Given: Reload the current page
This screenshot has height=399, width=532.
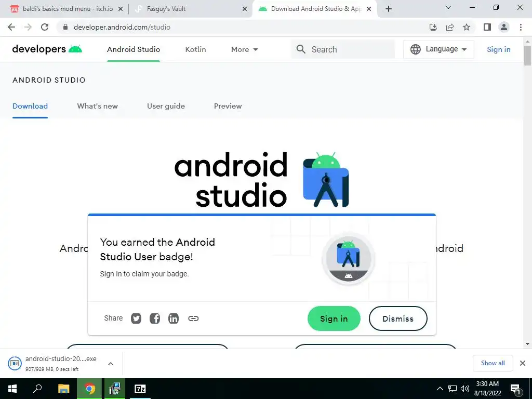Looking at the screenshot, I should coord(45,27).
